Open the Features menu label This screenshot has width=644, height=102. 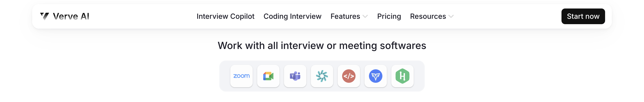click(x=345, y=17)
